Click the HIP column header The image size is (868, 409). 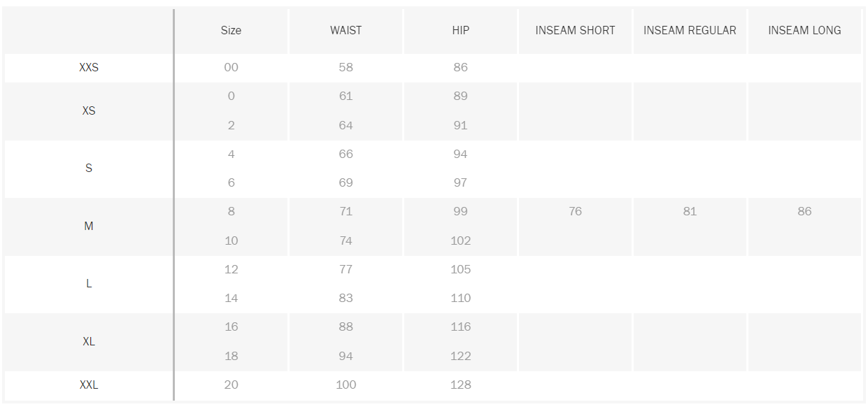coord(460,31)
